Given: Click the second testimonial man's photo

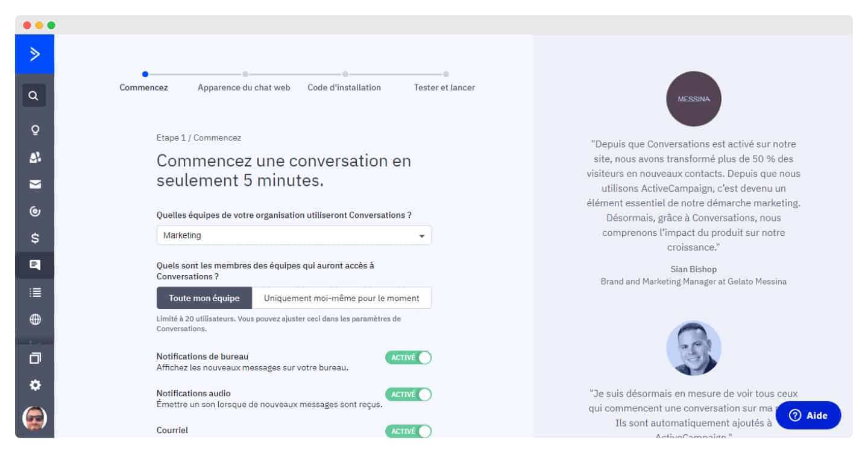Looking at the screenshot, I should pyautogui.click(x=693, y=348).
